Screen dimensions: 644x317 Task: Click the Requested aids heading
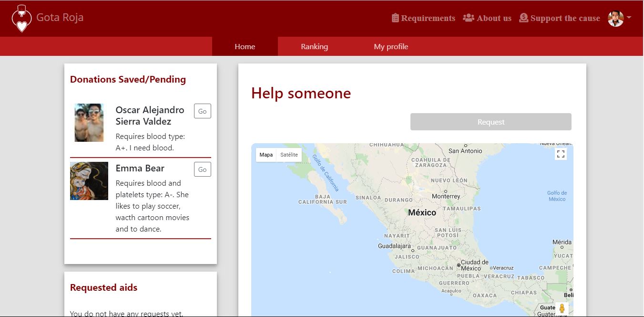pyautogui.click(x=103, y=287)
